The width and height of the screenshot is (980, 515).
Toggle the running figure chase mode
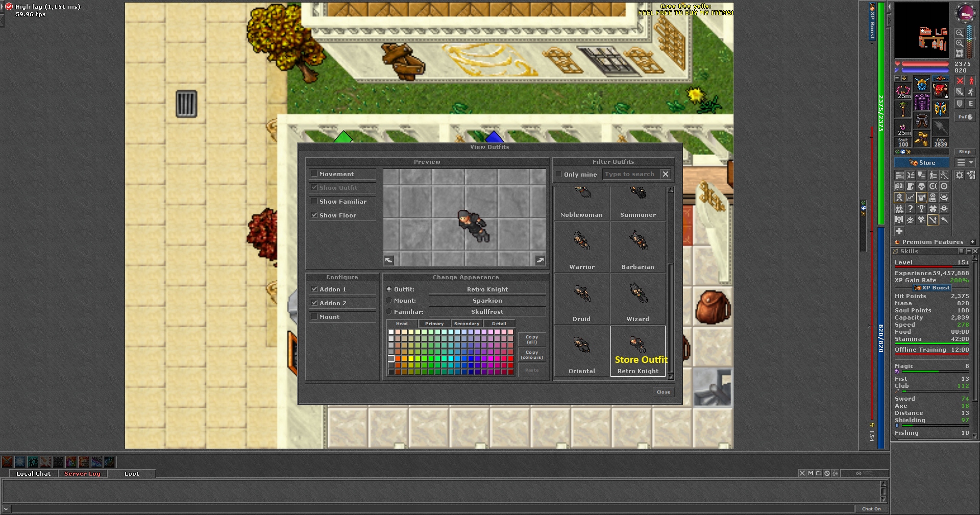coord(971,92)
